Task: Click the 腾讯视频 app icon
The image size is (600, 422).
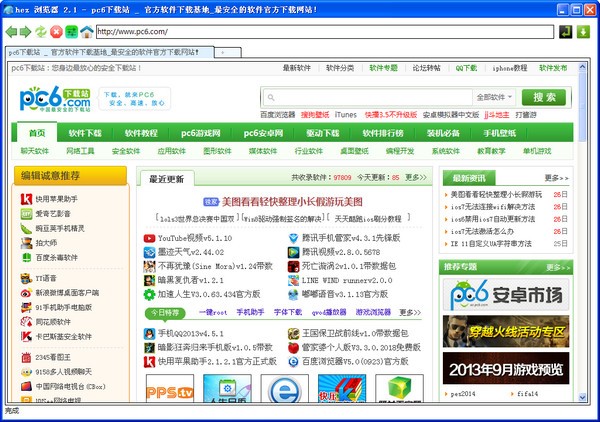Action: (293, 253)
